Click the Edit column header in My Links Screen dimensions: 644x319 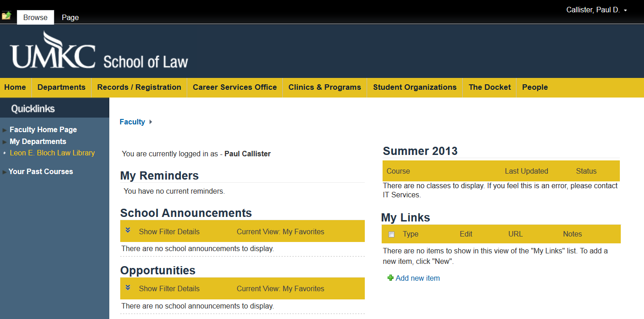(466, 234)
